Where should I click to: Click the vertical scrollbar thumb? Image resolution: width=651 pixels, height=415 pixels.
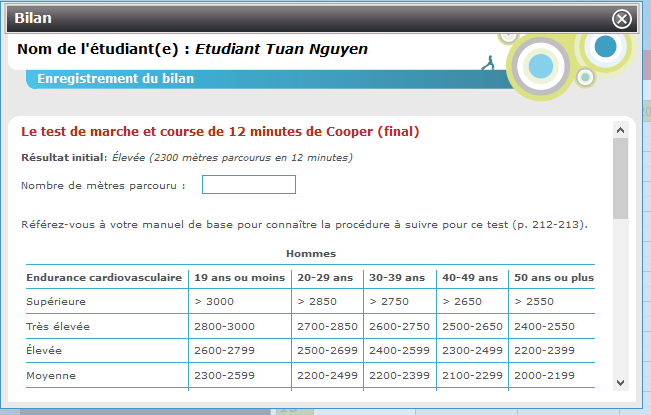pos(621,178)
